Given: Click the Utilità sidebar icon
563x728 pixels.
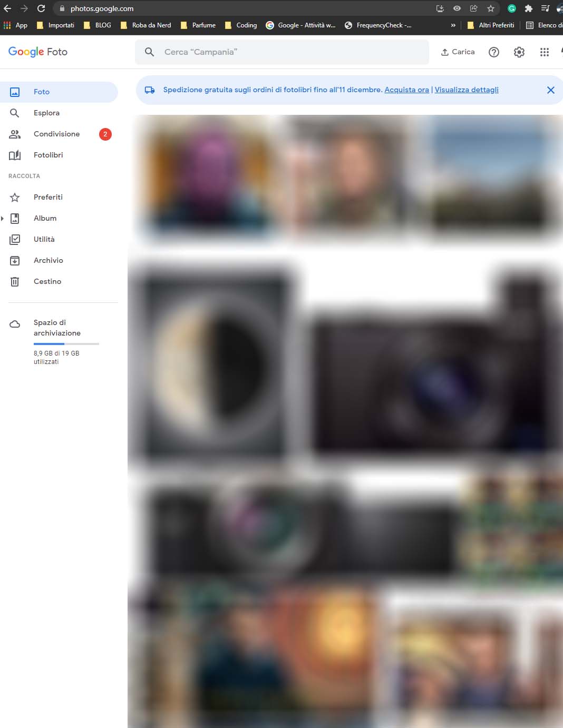Looking at the screenshot, I should (x=15, y=239).
